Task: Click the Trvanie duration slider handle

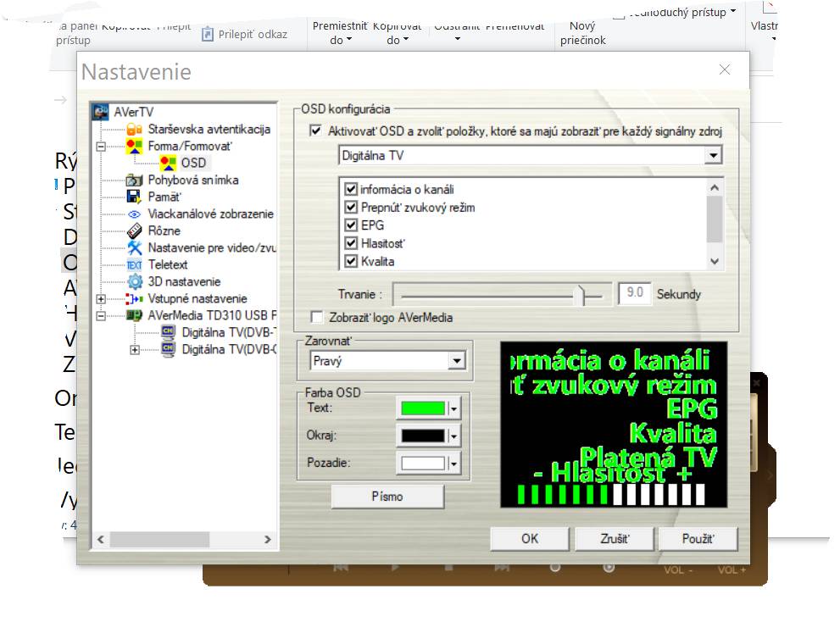Action: (x=580, y=295)
